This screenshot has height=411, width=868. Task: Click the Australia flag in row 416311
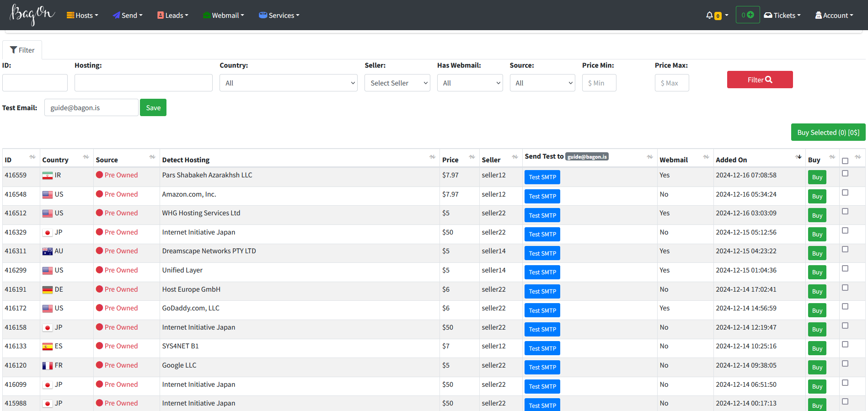[x=48, y=251]
